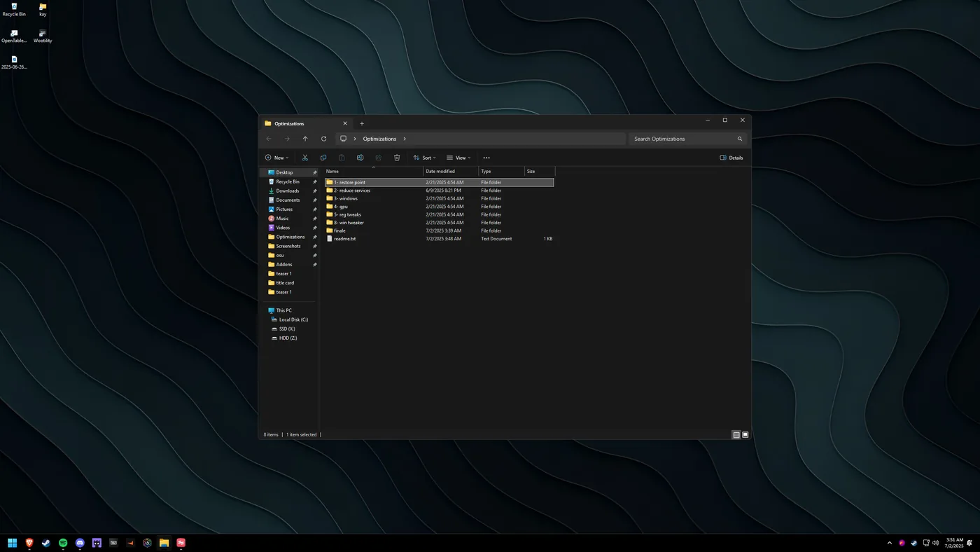Click the PC monitor icon in the address bar

pyautogui.click(x=343, y=139)
